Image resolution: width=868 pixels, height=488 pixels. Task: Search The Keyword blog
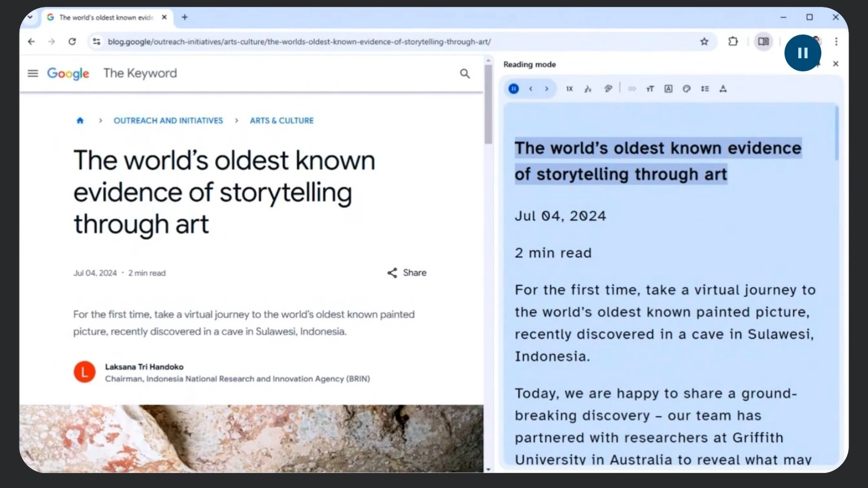point(465,74)
